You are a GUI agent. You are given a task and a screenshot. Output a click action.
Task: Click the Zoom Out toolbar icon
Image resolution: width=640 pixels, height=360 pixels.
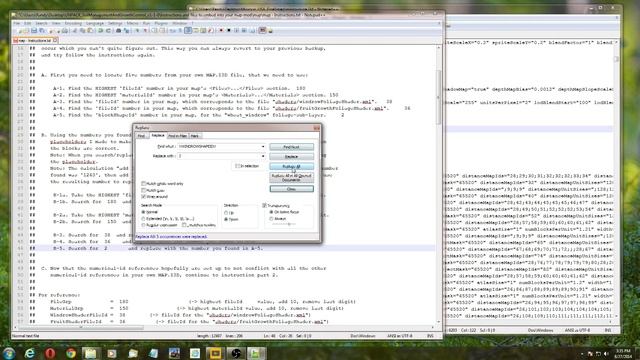point(146,31)
